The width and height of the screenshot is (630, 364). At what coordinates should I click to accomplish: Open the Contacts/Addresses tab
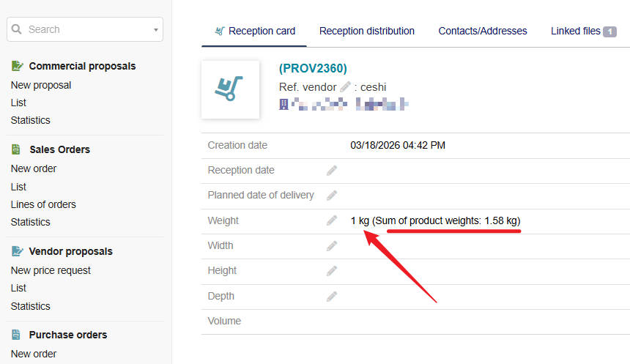point(483,31)
